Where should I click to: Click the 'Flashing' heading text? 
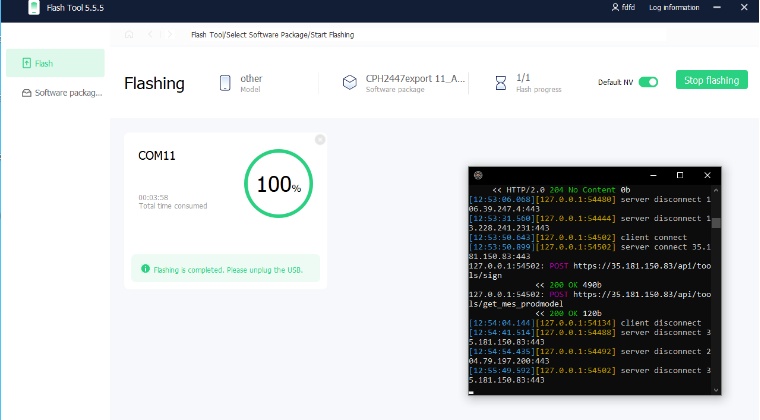coord(154,83)
